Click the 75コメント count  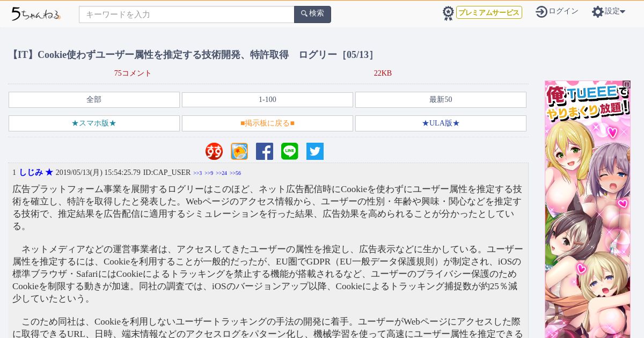(133, 73)
